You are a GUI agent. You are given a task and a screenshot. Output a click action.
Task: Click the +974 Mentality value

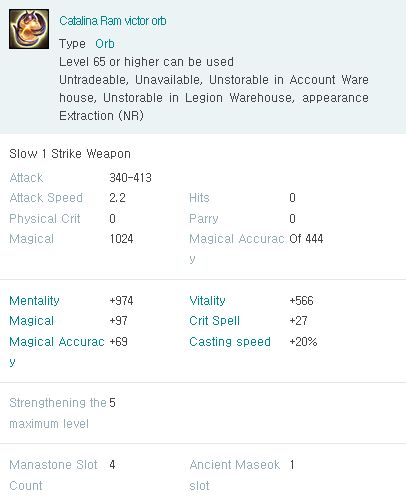(121, 301)
